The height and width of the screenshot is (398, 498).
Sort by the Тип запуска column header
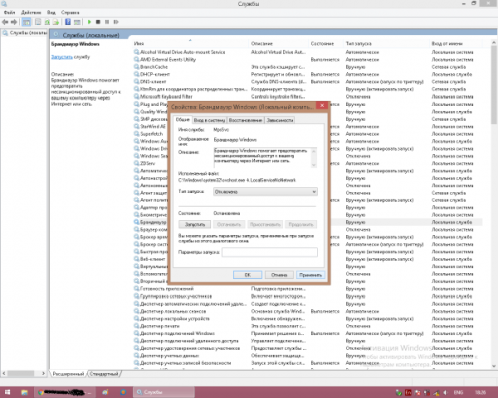(x=387, y=44)
